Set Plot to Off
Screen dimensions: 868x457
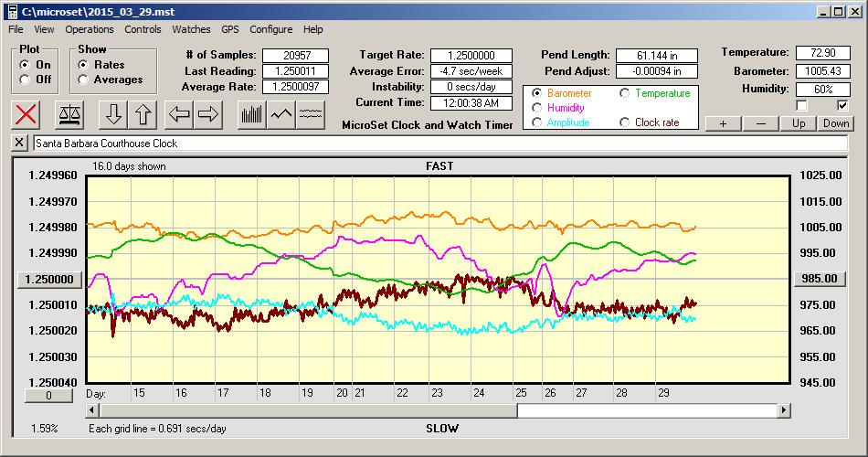coord(25,80)
